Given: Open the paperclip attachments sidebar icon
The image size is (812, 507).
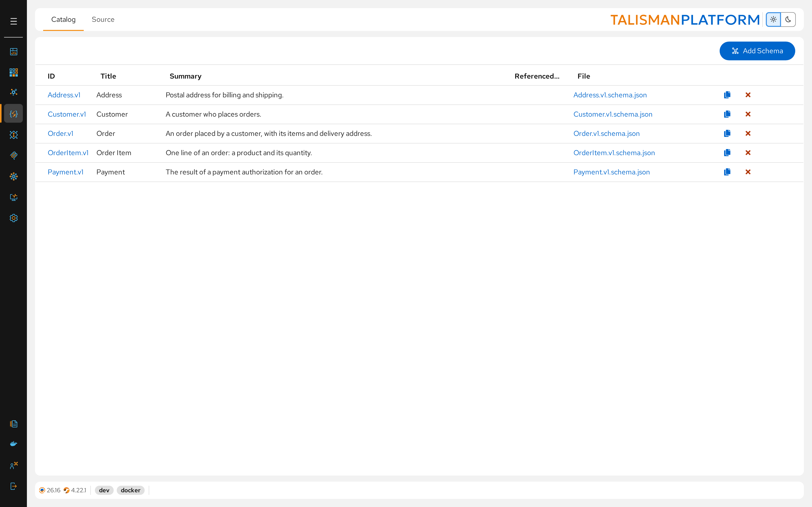Looking at the screenshot, I should (13, 155).
